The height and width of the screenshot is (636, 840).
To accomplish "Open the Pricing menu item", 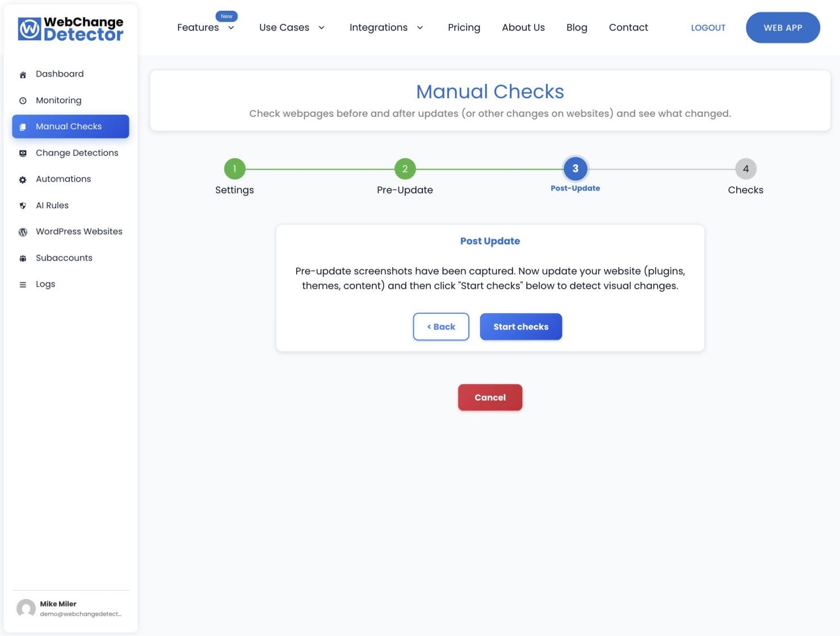I will tap(464, 27).
